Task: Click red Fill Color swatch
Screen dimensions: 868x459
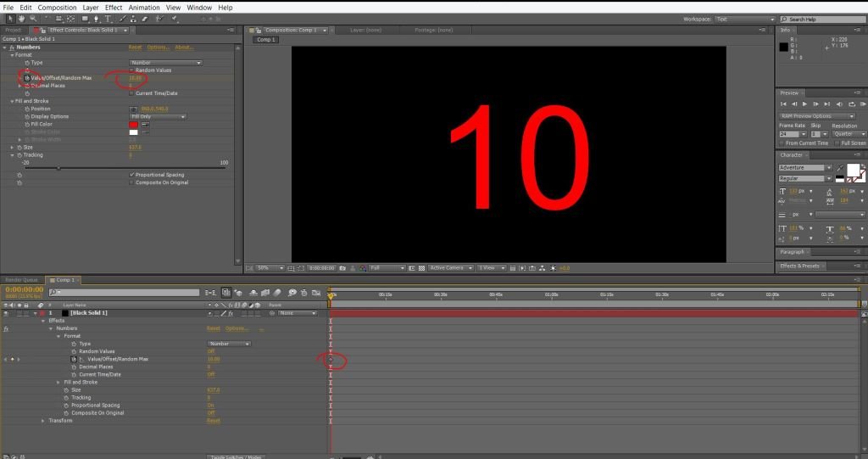Action: [133, 125]
